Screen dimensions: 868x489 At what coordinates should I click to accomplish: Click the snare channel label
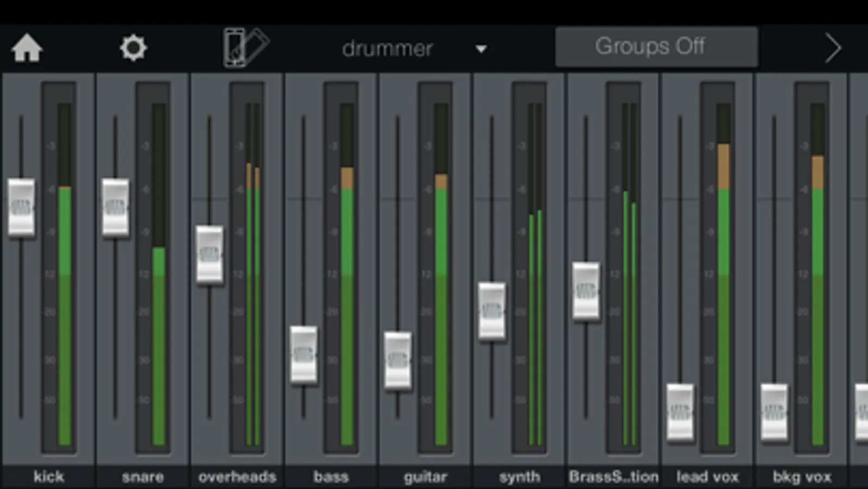coord(143,477)
